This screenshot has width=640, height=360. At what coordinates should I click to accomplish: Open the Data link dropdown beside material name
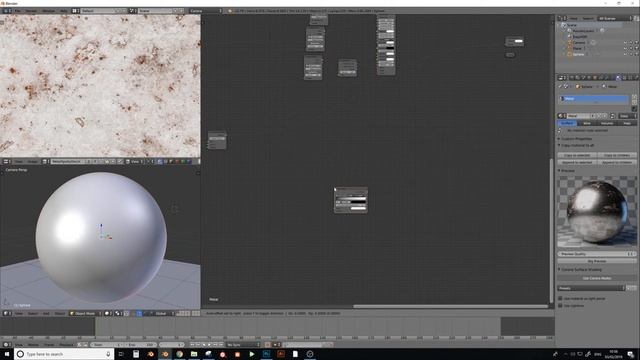(627, 116)
